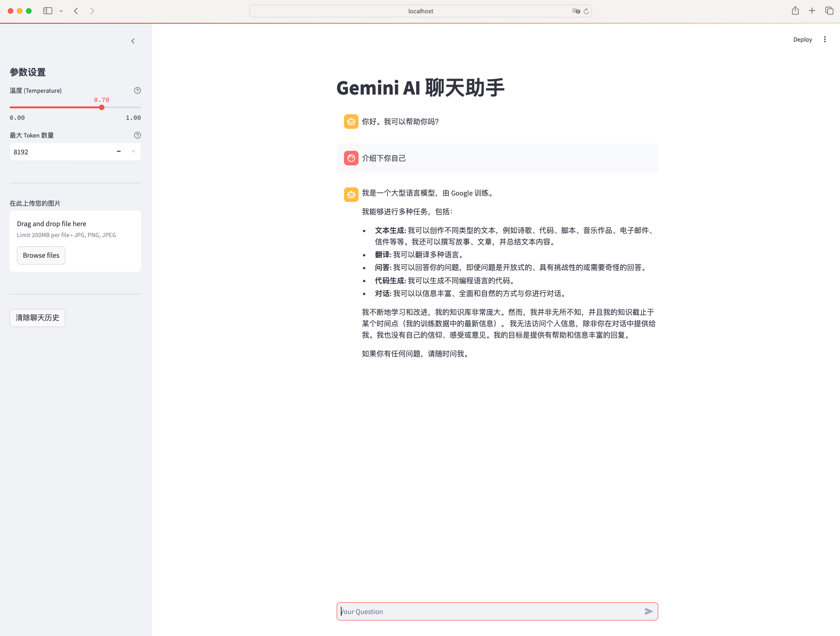Viewport: 840px width, 636px height.
Task: Click the translate icon in address bar
Action: (x=576, y=11)
